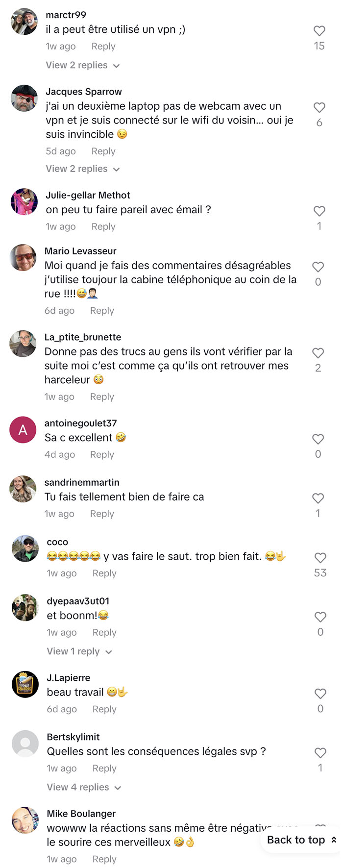Like coco's comment with 53 likes
Screen dimensions: 343x868
click(320, 558)
